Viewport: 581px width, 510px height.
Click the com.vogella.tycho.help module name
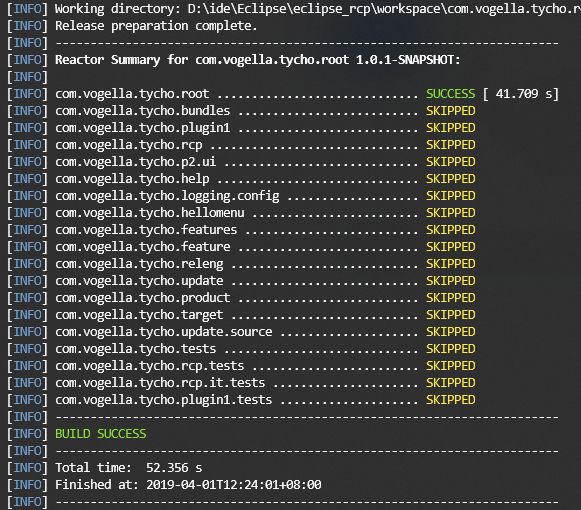pos(132,179)
